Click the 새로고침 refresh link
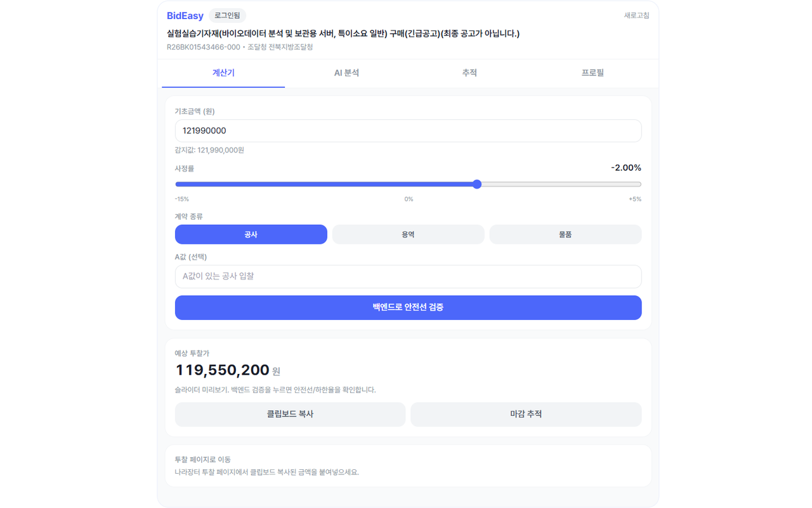 [x=636, y=15]
